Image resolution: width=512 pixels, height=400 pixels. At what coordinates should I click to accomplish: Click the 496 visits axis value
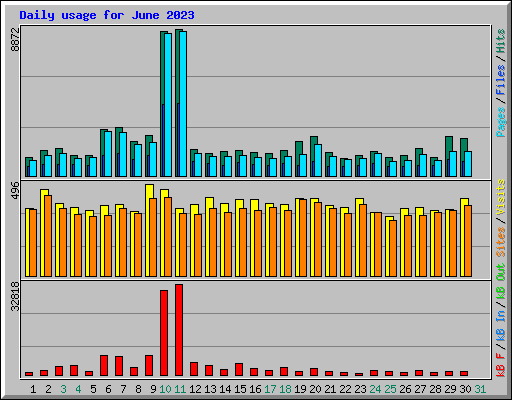15,191
